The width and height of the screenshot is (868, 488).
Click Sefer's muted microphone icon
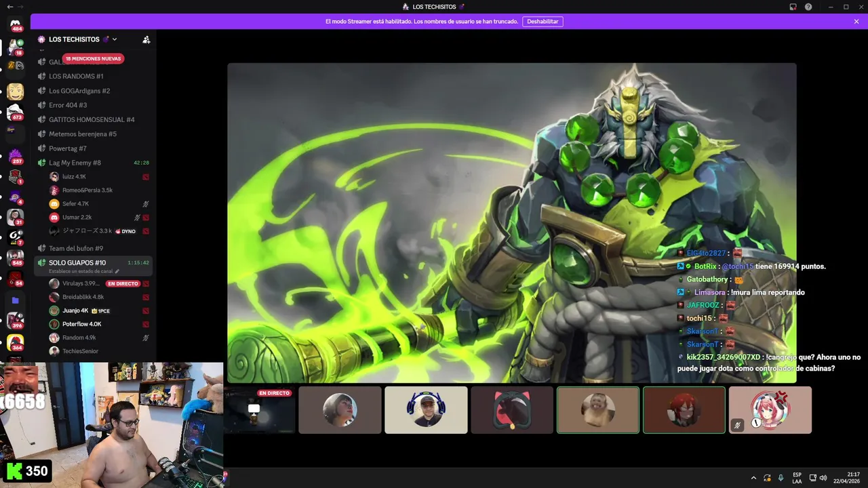pos(146,204)
